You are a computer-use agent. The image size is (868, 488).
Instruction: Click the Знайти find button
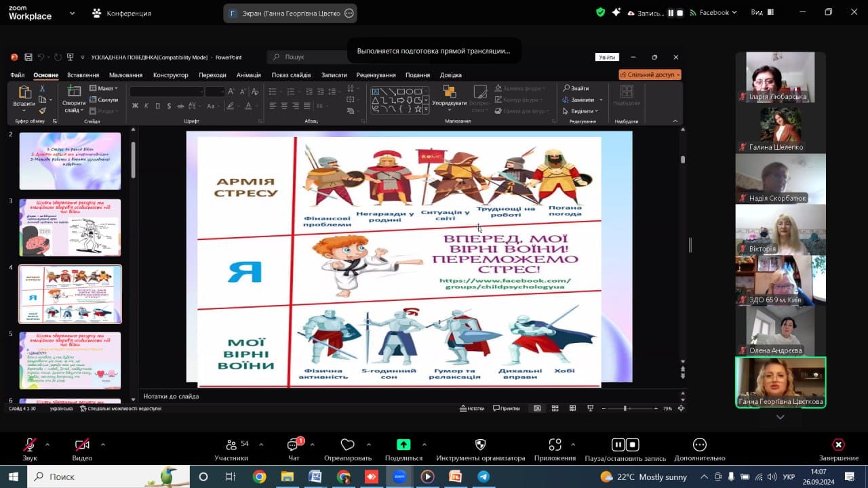[576, 88]
